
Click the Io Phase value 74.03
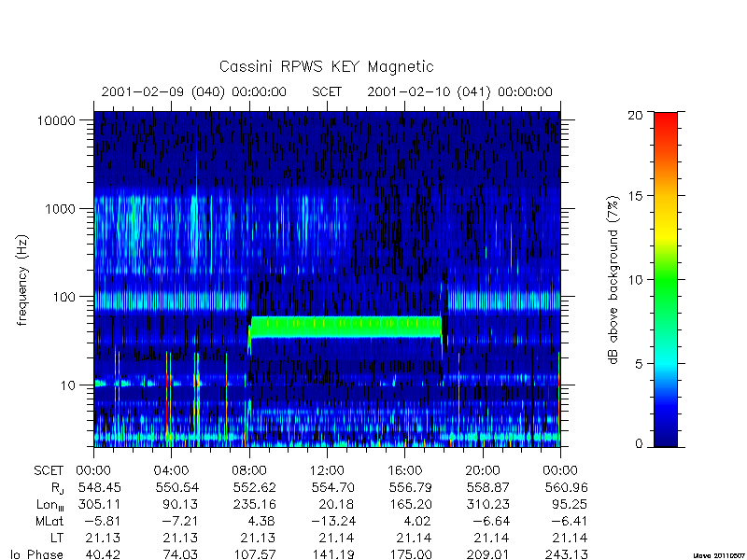click(180, 554)
